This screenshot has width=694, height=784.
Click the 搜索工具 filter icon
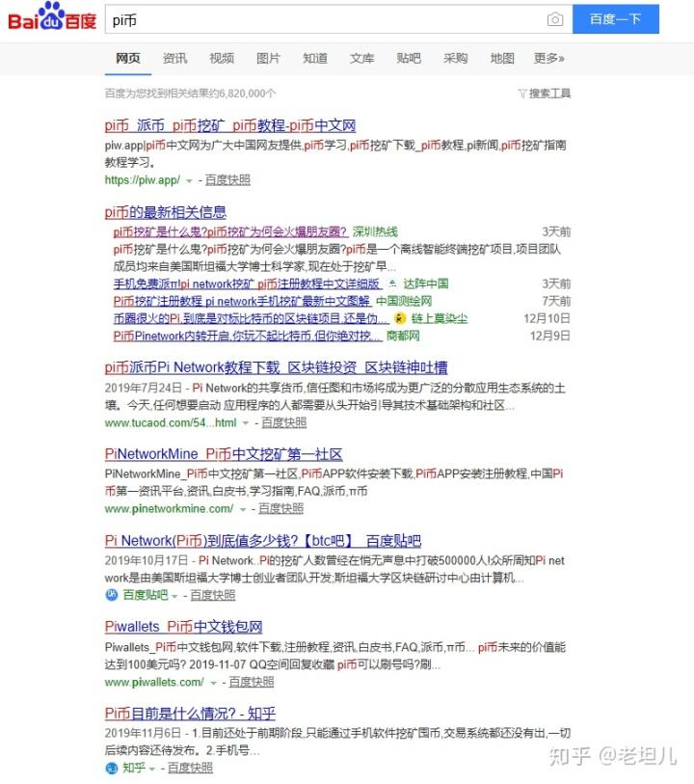click(x=522, y=94)
